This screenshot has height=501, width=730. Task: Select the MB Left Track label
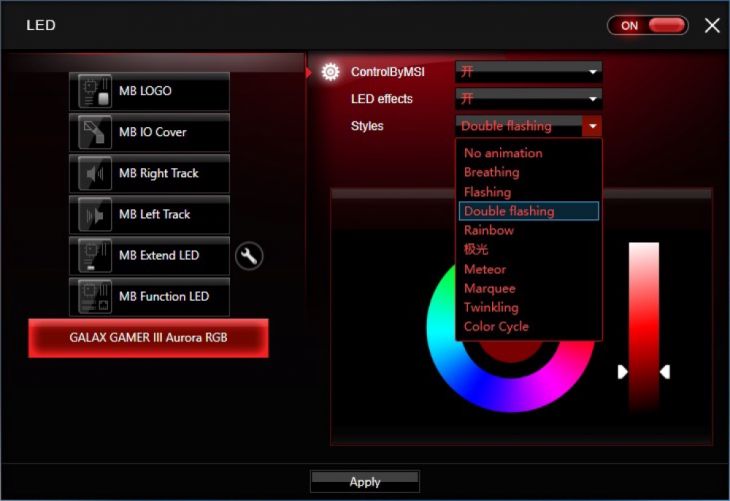coord(155,214)
